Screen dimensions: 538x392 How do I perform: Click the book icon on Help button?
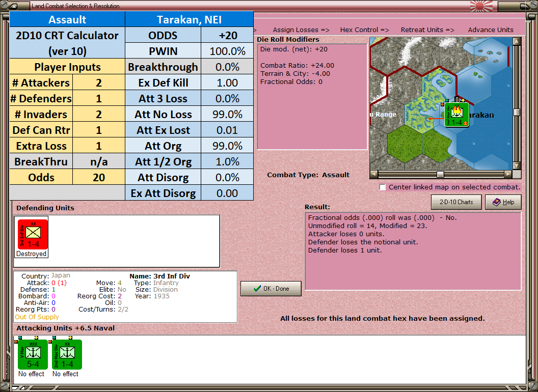[x=497, y=202]
